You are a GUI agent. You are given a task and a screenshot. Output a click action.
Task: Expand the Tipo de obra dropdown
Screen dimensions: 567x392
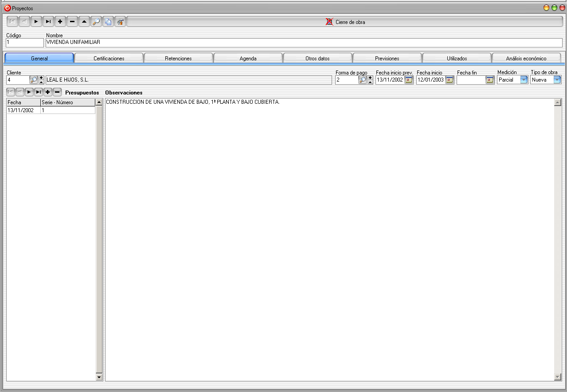(x=557, y=80)
